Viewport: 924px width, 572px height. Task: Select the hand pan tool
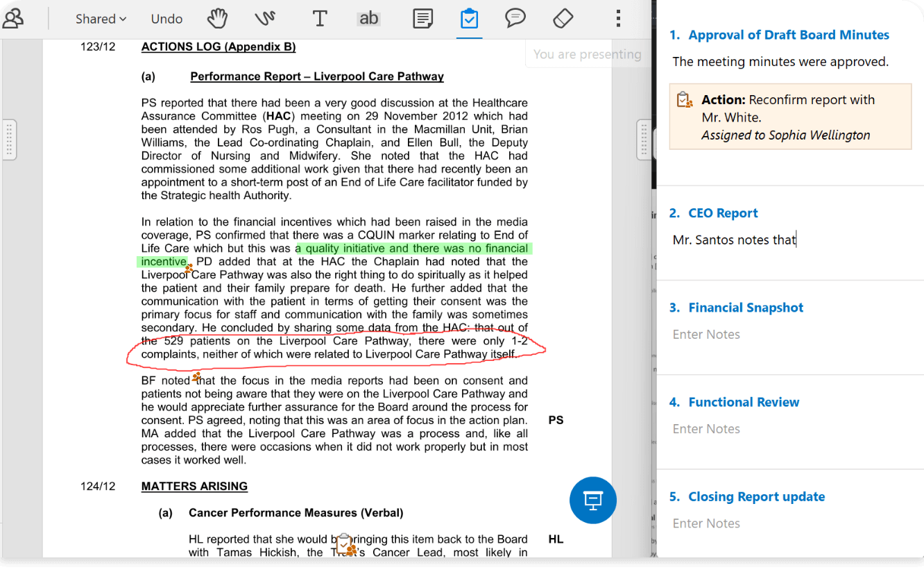pyautogui.click(x=217, y=18)
